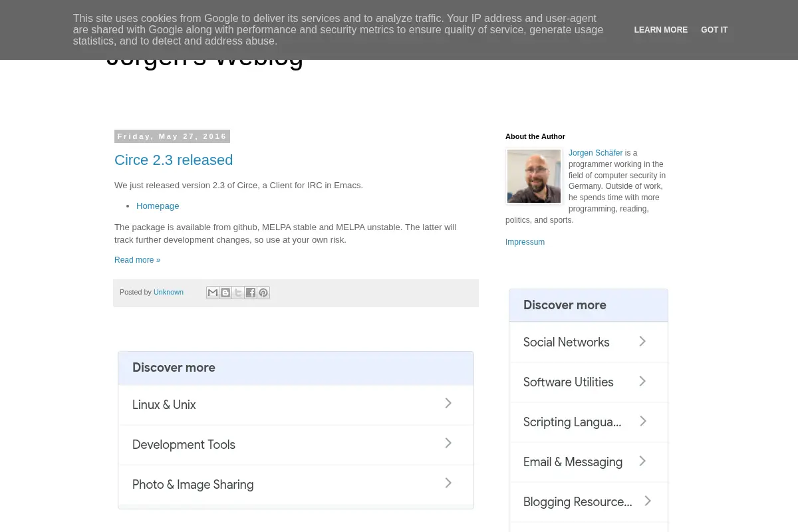Open chevron next to Scripting Langua...
The image size is (798, 532).
(643, 421)
